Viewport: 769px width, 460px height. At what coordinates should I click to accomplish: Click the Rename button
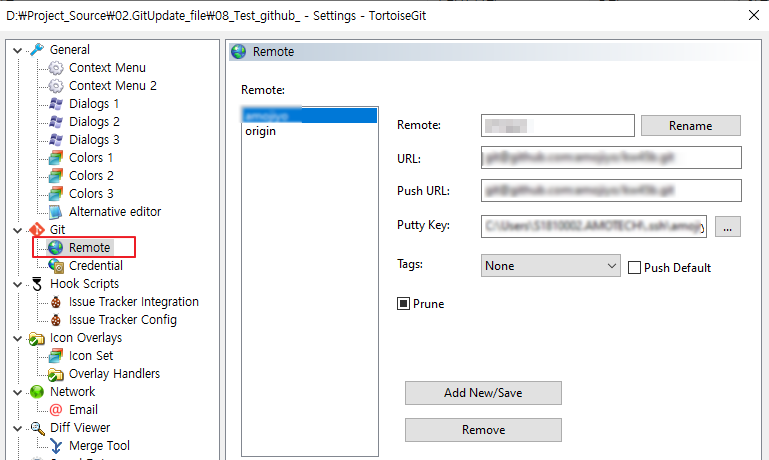[691, 126]
